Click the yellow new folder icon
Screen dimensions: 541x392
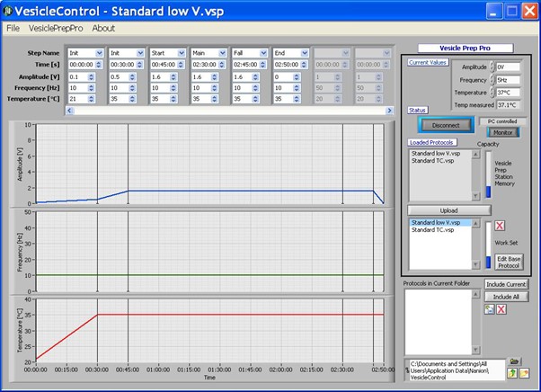pos(524,373)
